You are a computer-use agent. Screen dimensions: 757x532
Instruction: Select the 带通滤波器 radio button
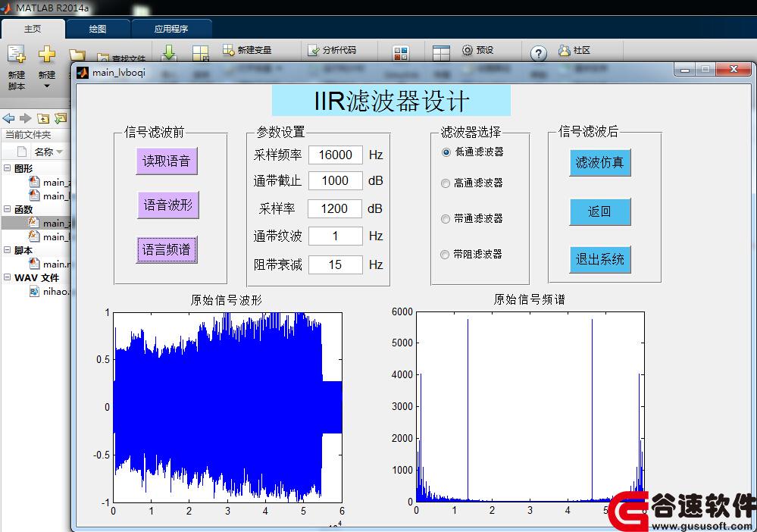(x=445, y=219)
